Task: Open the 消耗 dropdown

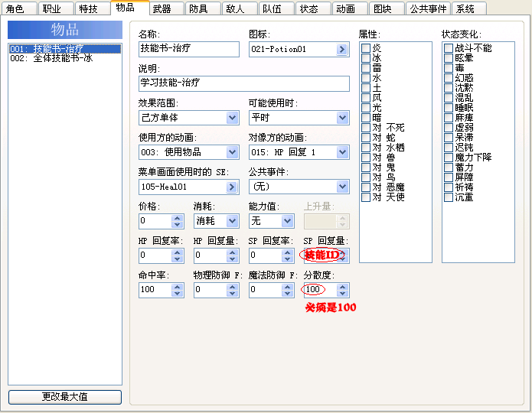Action: coord(217,221)
